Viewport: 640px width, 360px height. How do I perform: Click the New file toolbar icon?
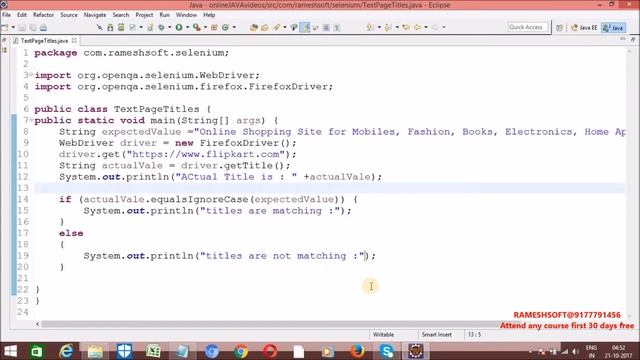tap(5, 27)
